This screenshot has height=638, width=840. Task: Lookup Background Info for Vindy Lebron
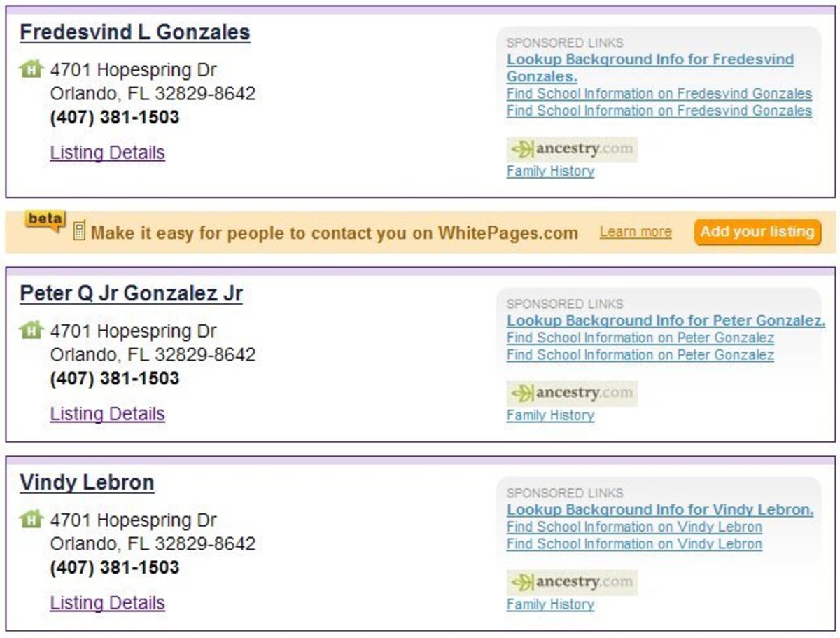tap(659, 510)
